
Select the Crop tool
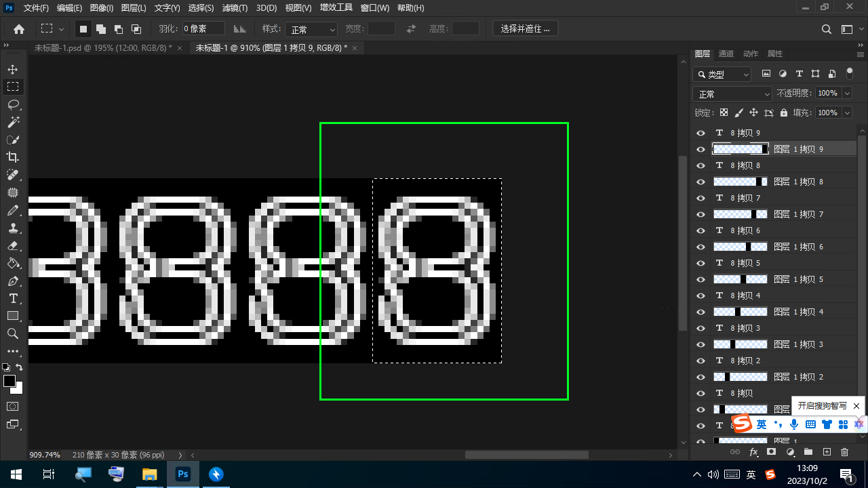[x=13, y=157]
